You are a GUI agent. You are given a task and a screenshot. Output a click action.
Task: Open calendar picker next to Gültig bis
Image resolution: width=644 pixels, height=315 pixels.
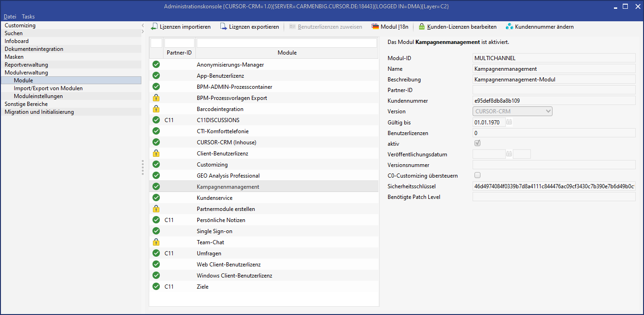tap(509, 123)
